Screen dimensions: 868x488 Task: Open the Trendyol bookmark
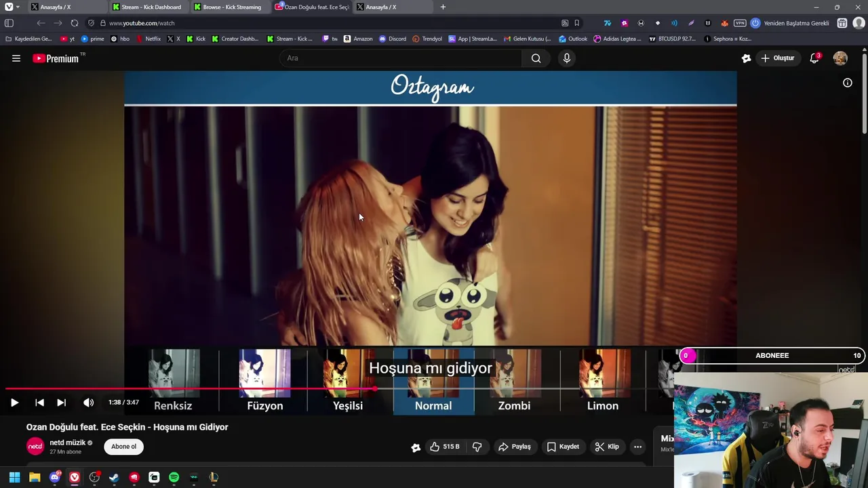427,39
